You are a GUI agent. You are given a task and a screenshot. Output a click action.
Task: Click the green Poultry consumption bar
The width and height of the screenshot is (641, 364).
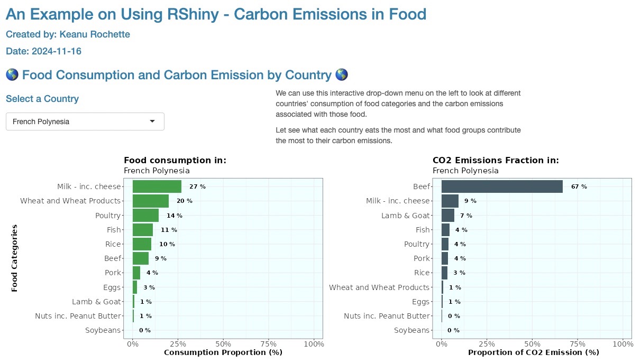click(145, 216)
